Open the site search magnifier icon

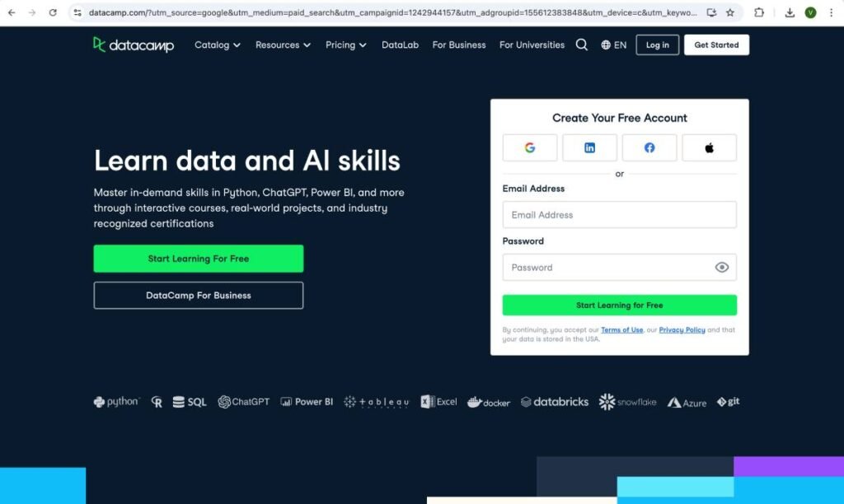pos(581,44)
